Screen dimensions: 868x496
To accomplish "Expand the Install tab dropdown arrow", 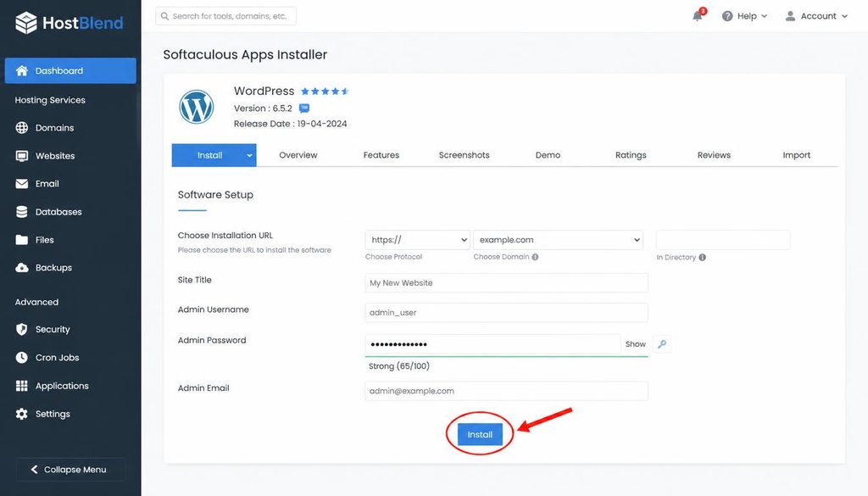I will pos(250,155).
